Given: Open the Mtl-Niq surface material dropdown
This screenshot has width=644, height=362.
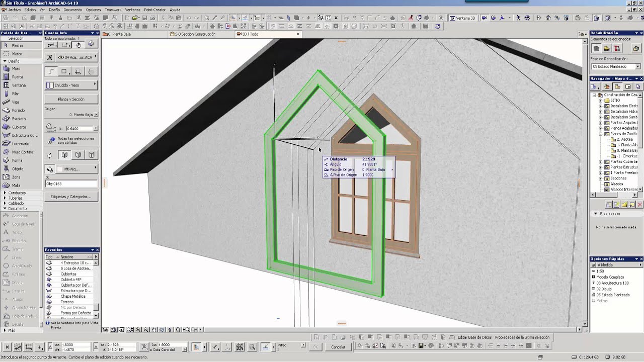Looking at the screenshot, I should 76,169.
